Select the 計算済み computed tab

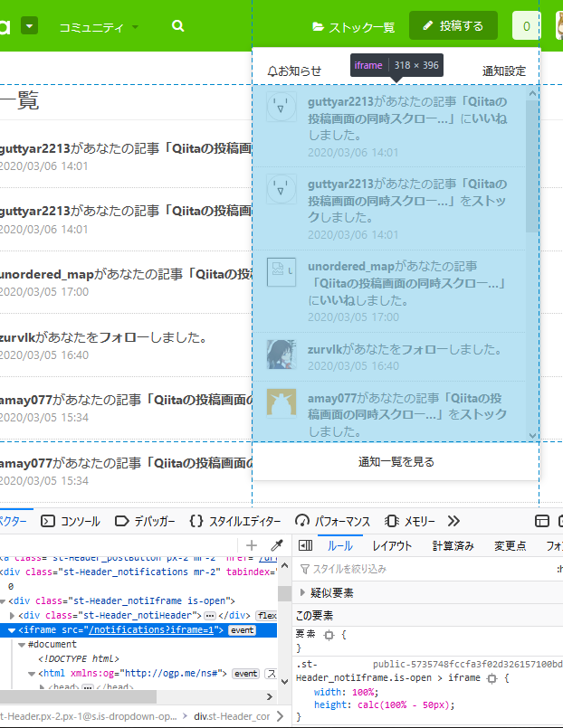tap(453, 546)
